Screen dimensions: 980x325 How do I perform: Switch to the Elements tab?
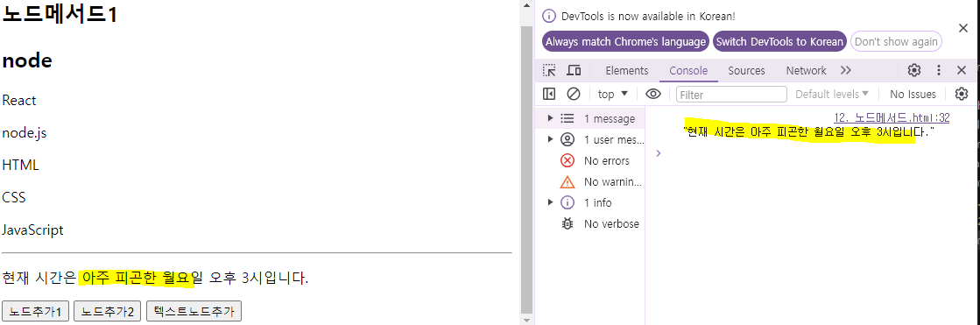[627, 71]
